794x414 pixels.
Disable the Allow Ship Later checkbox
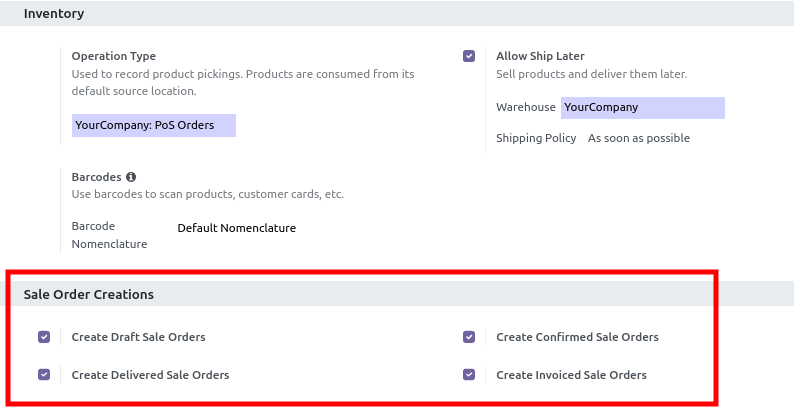click(469, 56)
